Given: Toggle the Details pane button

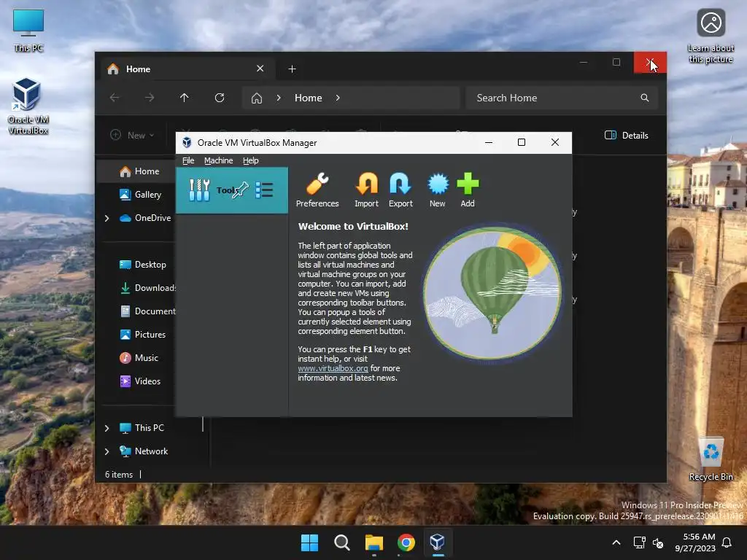Looking at the screenshot, I should [627, 135].
